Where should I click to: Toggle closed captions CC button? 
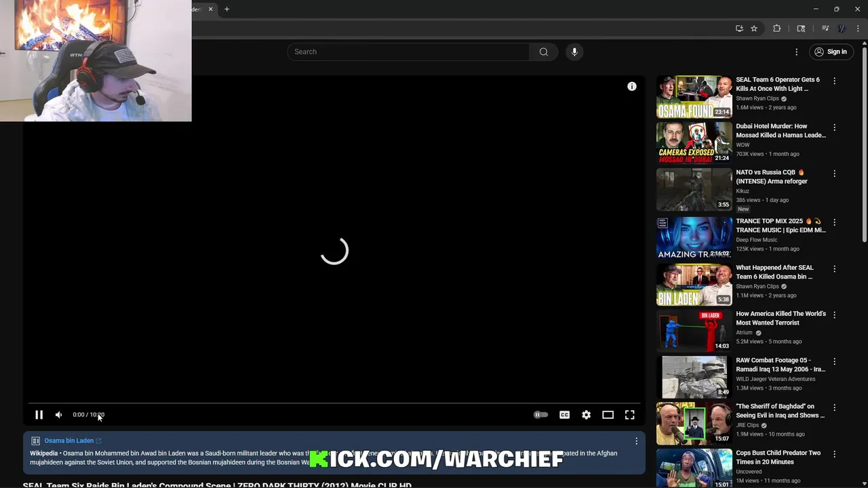point(564,415)
